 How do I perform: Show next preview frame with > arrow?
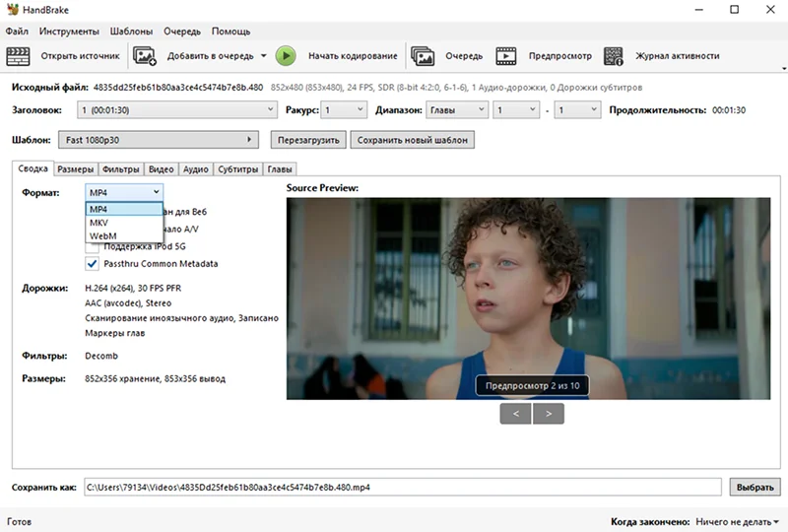pos(549,414)
